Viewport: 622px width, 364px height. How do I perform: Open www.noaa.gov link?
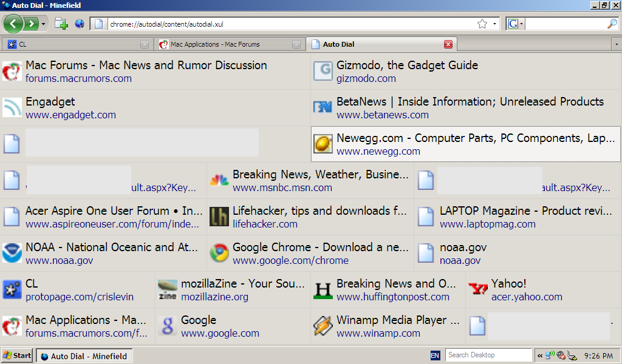tap(59, 261)
